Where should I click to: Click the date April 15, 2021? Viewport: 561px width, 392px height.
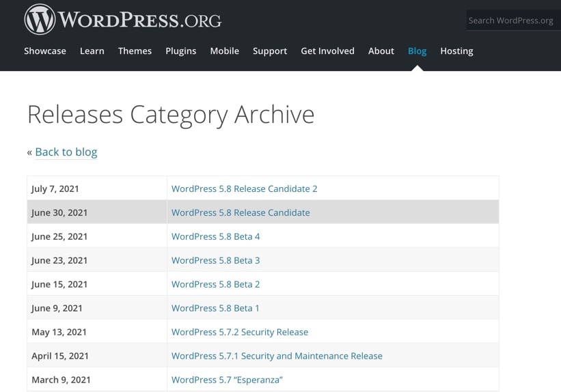[x=60, y=356]
